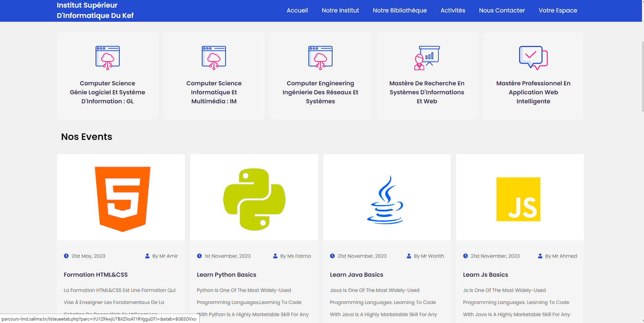Click the user icon beside By Mr Amir
Screen dimensions: 644x323
point(147,256)
